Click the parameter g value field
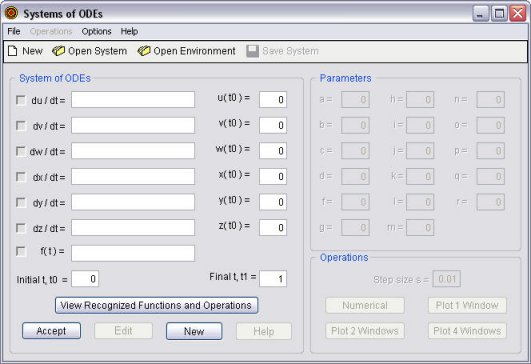The height and width of the screenshot is (364, 531). (x=355, y=228)
